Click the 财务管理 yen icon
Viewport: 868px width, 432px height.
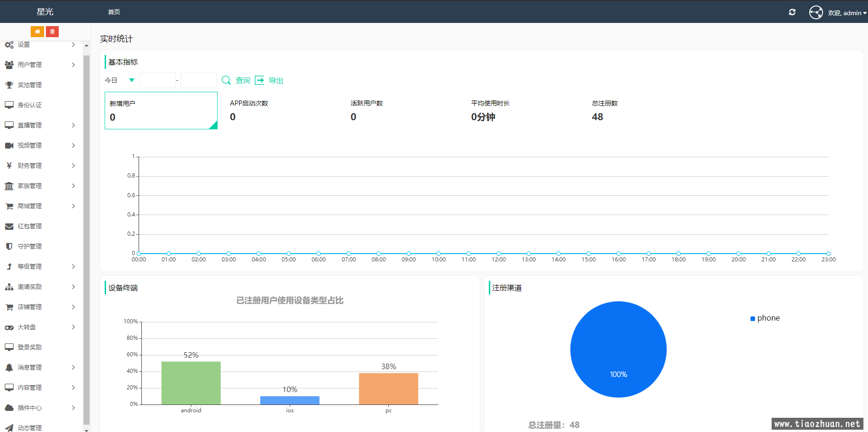tap(9, 166)
